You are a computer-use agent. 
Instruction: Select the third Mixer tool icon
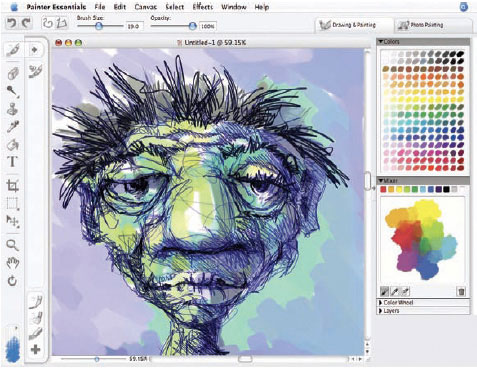[x=405, y=292]
